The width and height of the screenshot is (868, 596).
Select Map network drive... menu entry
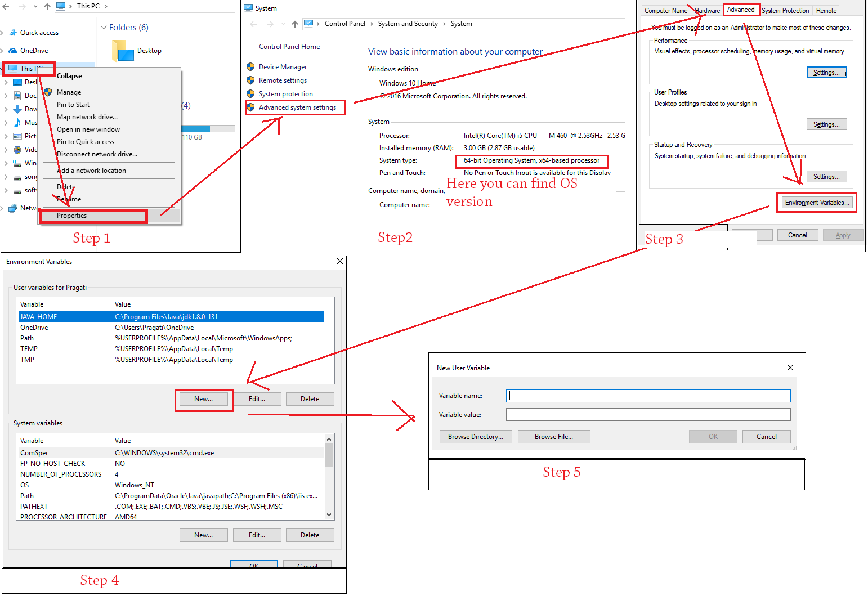tap(87, 117)
